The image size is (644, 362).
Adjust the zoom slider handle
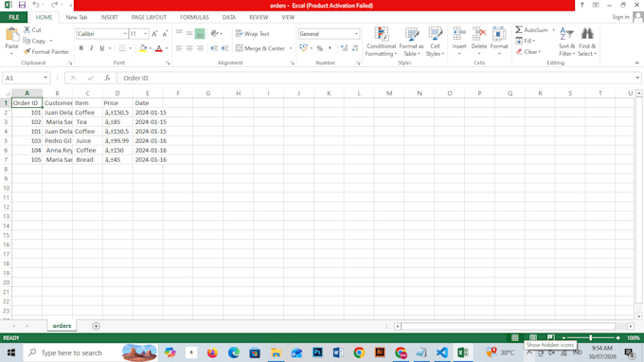tap(591, 337)
